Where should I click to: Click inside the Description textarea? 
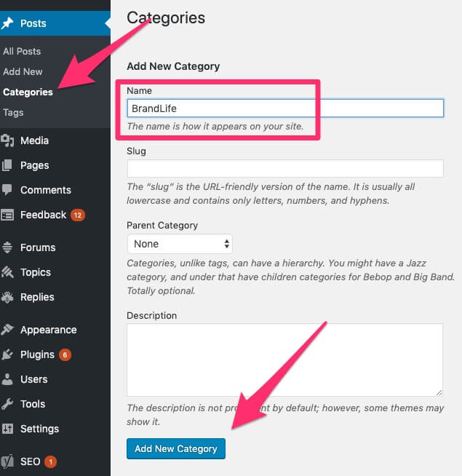click(x=284, y=360)
